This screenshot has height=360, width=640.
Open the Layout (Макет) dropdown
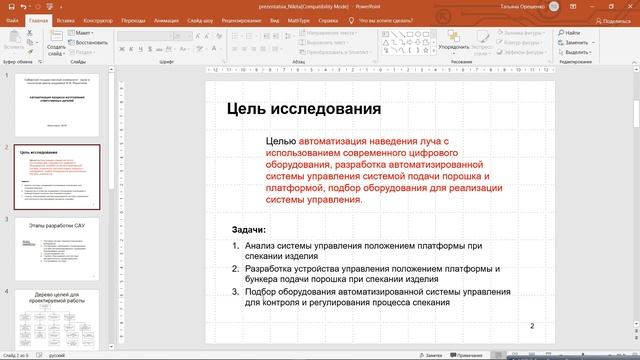(x=81, y=33)
